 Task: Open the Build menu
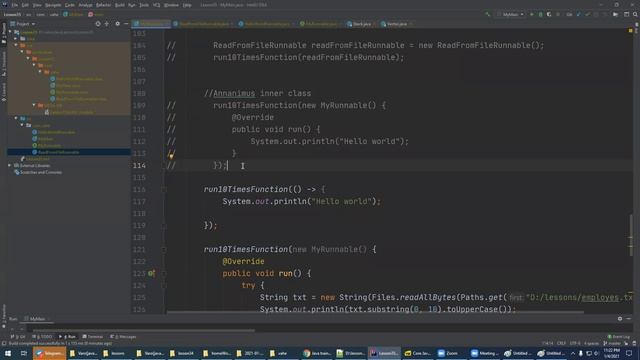(x=120, y=5)
